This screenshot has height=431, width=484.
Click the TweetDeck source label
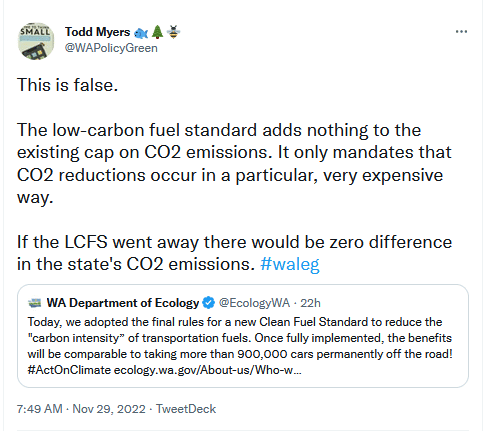pyautogui.click(x=186, y=409)
